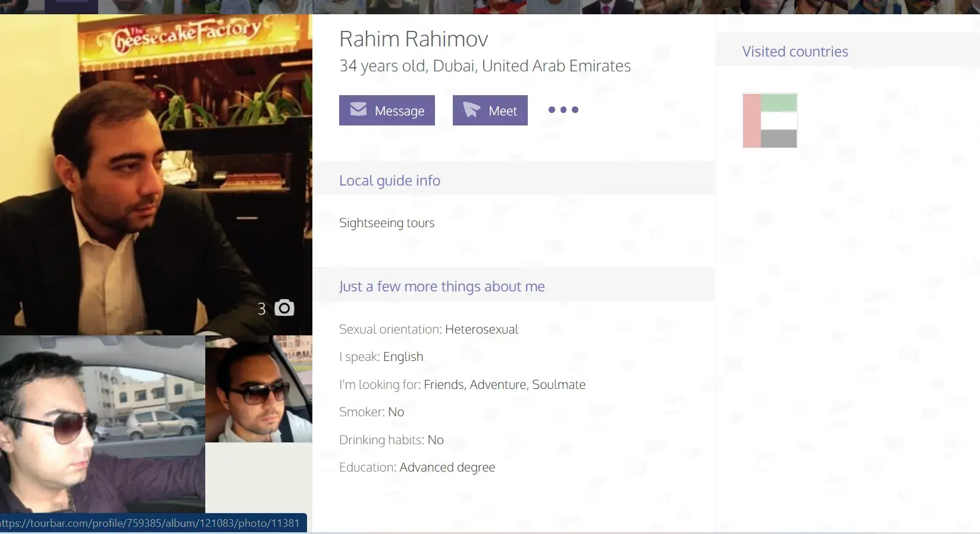The height and width of the screenshot is (534, 980).
Task: View the large sunglasses driving photo thumbnail
Action: [102, 423]
